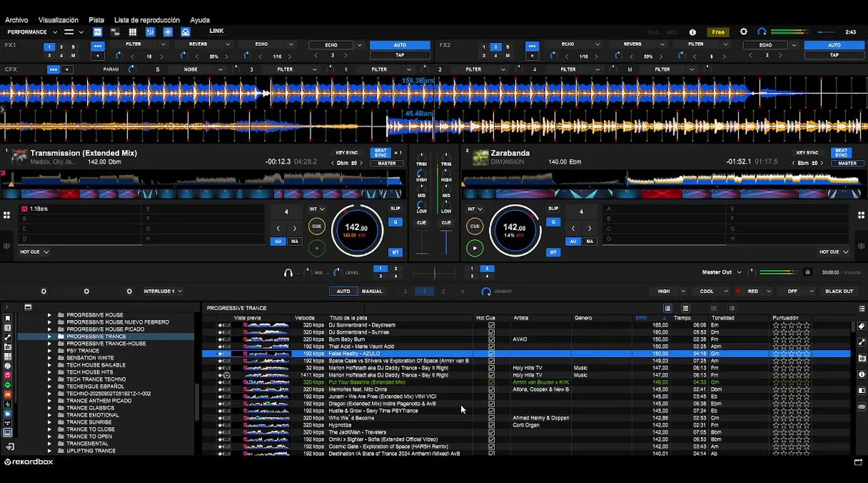Toggle hot cue checkbox for Burn Baby Burn
Viewport: 868px width, 483px height.
(x=491, y=339)
